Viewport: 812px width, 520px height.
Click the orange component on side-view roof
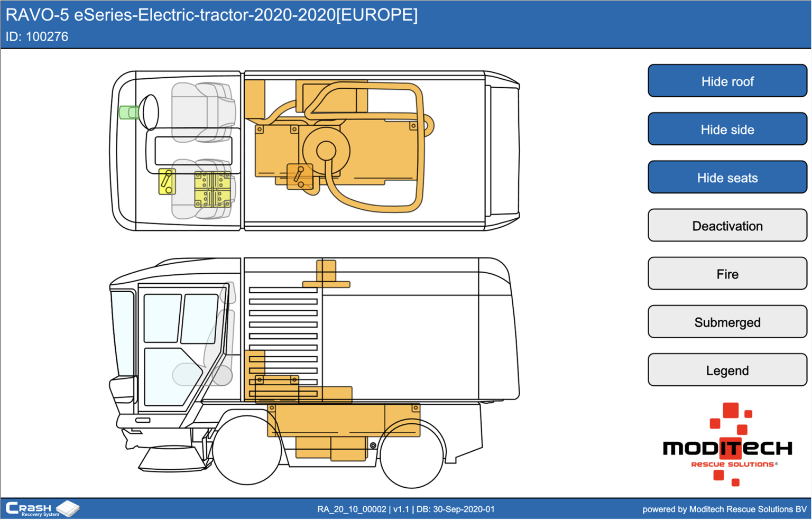[326, 273]
